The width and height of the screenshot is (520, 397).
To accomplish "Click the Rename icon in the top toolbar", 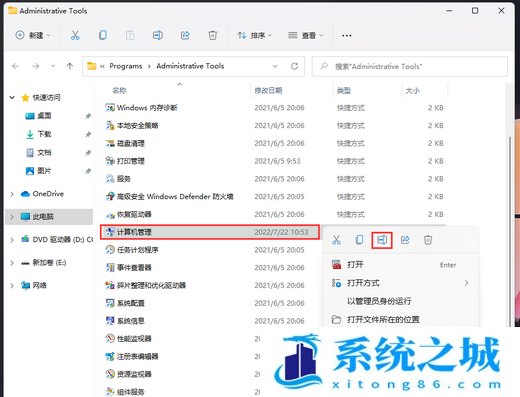I will [158, 35].
